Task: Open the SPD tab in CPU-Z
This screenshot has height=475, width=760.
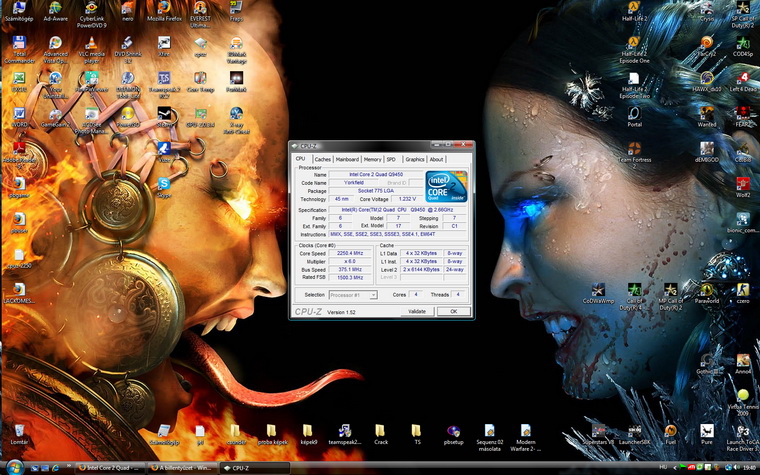Action: (391, 159)
